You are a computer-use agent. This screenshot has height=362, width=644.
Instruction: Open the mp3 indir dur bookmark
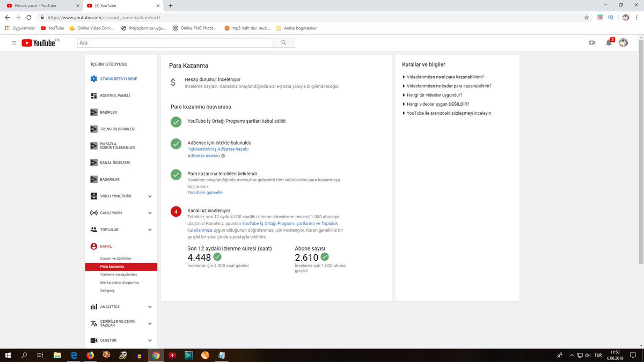point(247,28)
